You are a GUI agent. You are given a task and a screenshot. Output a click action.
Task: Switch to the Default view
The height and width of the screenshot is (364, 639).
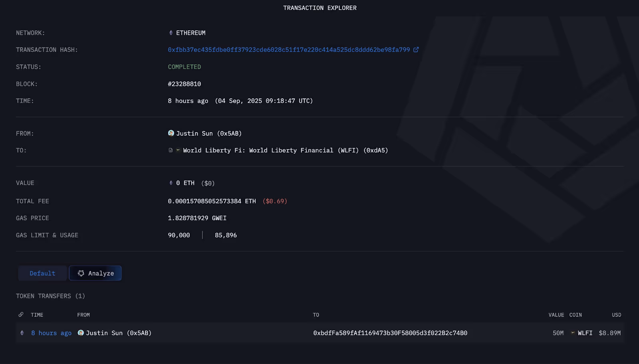tap(42, 273)
